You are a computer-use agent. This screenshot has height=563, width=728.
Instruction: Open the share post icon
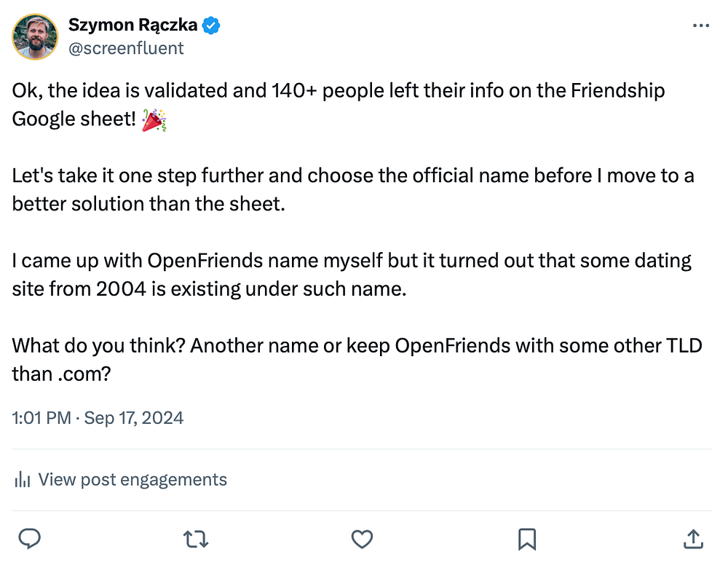point(693,538)
